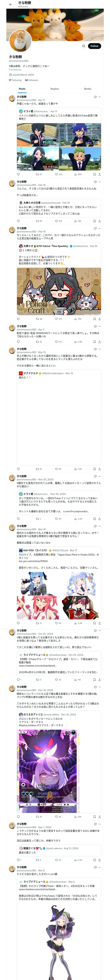This screenshot has height=980, width=110.
Task: Open the profile avatar picture
Action: tap(20, 41)
